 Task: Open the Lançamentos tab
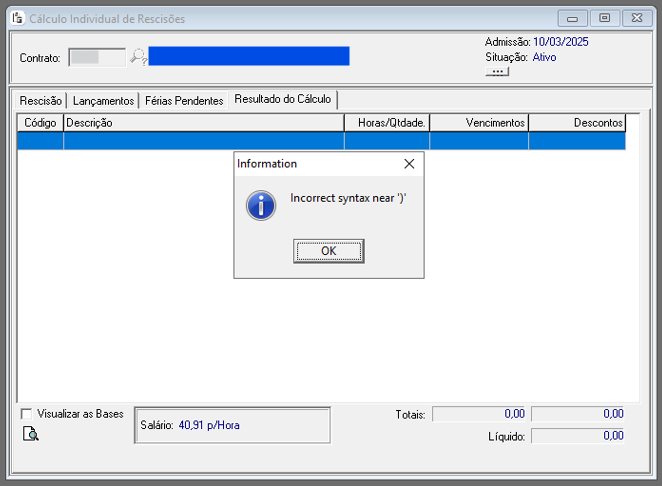103,101
